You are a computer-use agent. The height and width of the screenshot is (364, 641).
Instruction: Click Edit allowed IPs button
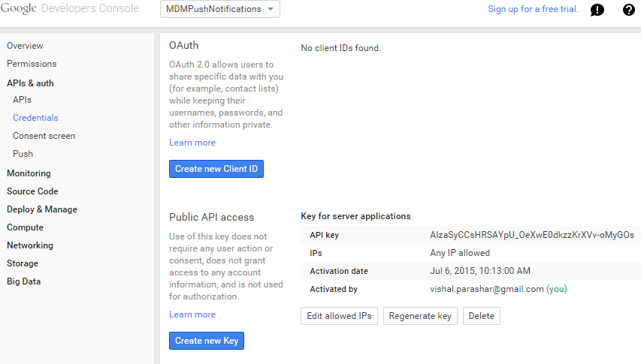click(339, 316)
